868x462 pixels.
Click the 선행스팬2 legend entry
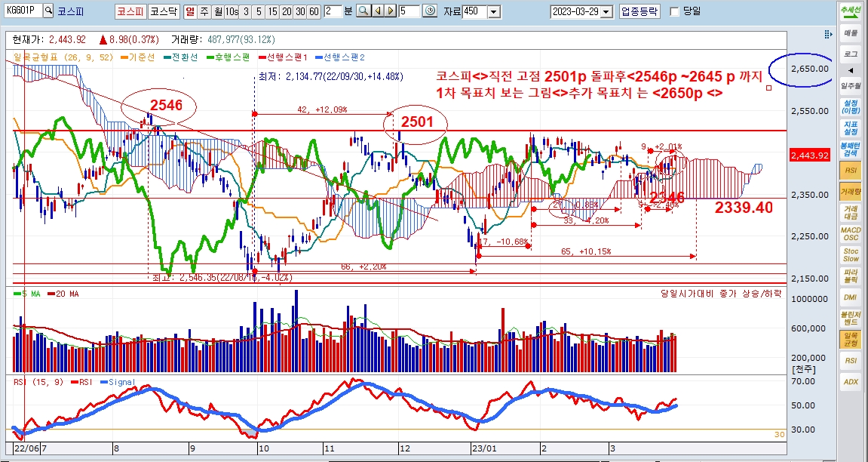pyautogui.click(x=340, y=57)
